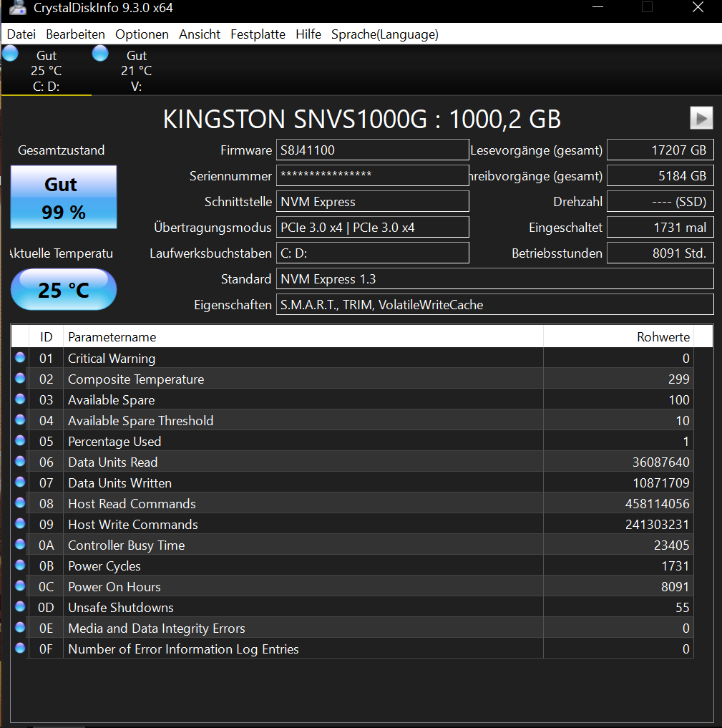Click status icon of Host Read Commands row

tap(20, 503)
